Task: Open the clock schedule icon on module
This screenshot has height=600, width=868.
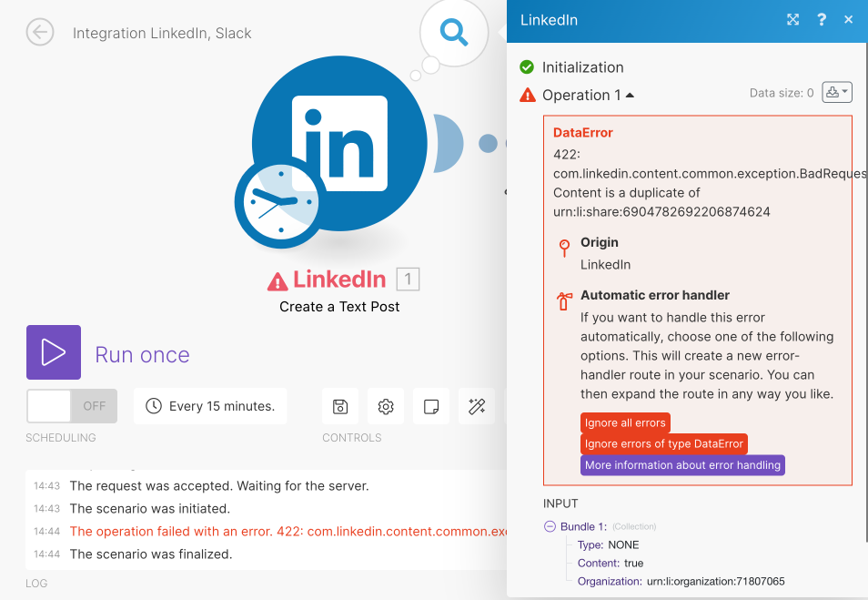Action: coord(280,202)
